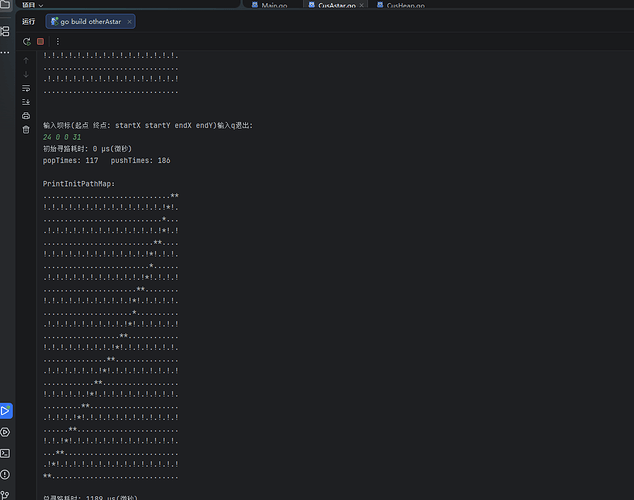Viewport: 634px width, 500px height.
Task: Open the Problems tool window icon
Action: click(x=5, y=475)
